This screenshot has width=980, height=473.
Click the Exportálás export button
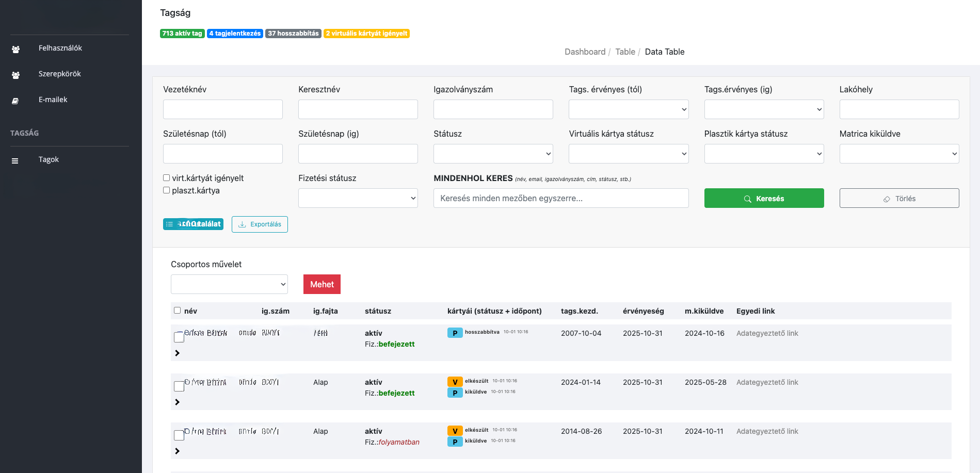tap(260, 224)
